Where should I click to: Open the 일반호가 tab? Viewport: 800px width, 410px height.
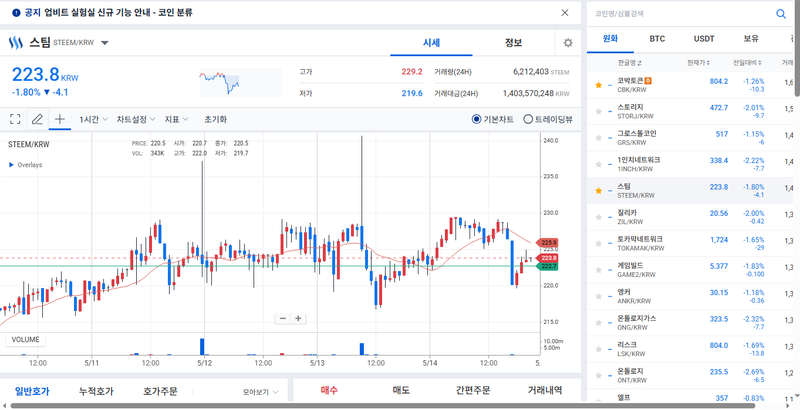(32, 391)
